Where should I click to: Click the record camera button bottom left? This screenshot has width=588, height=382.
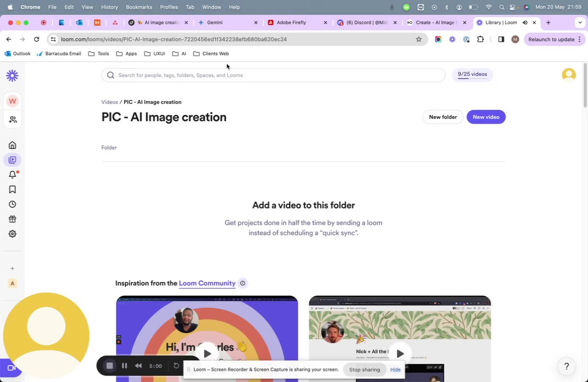pos(11,368)
